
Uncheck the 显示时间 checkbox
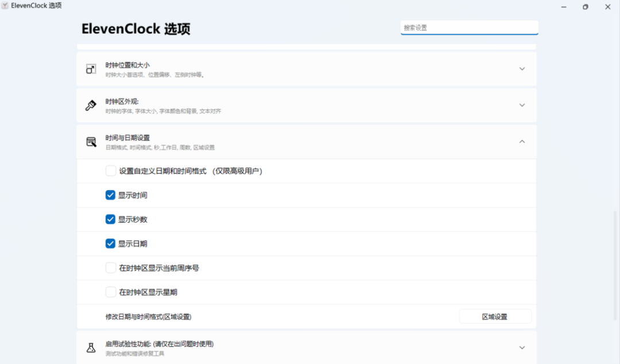point(110,195)
